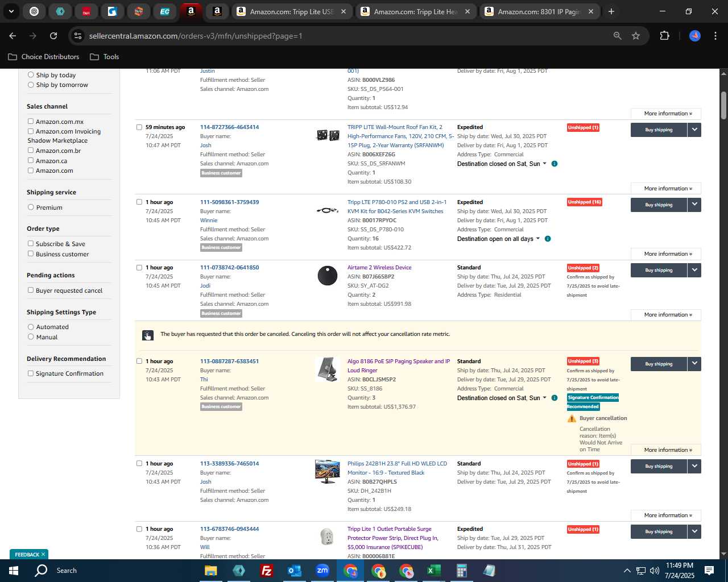This screenshot has height=582, width=728.
Task: Click the page vertical scrollbar thumb
Action: tap(724, 105)
